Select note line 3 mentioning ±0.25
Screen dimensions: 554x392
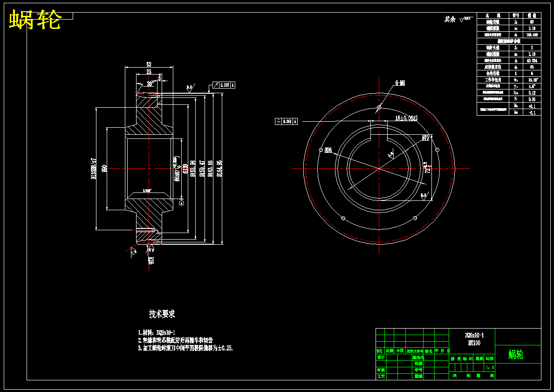tap(185, 348)
